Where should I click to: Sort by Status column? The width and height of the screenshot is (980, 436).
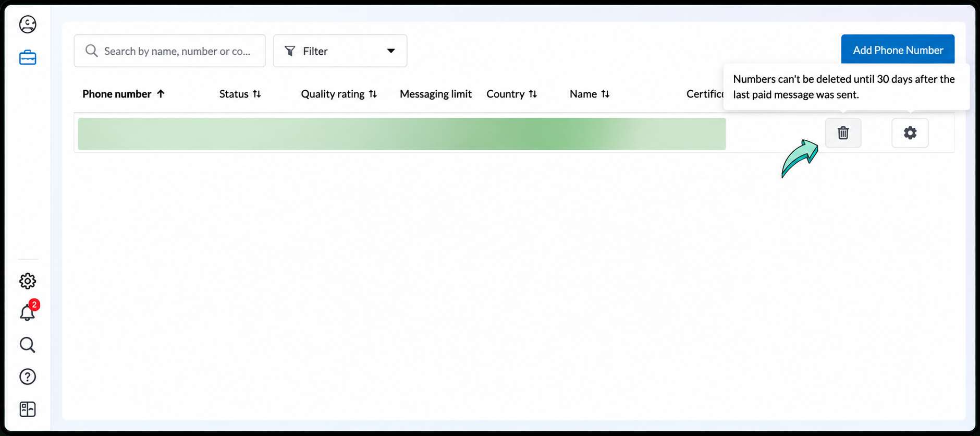click(x=240, y=94)
